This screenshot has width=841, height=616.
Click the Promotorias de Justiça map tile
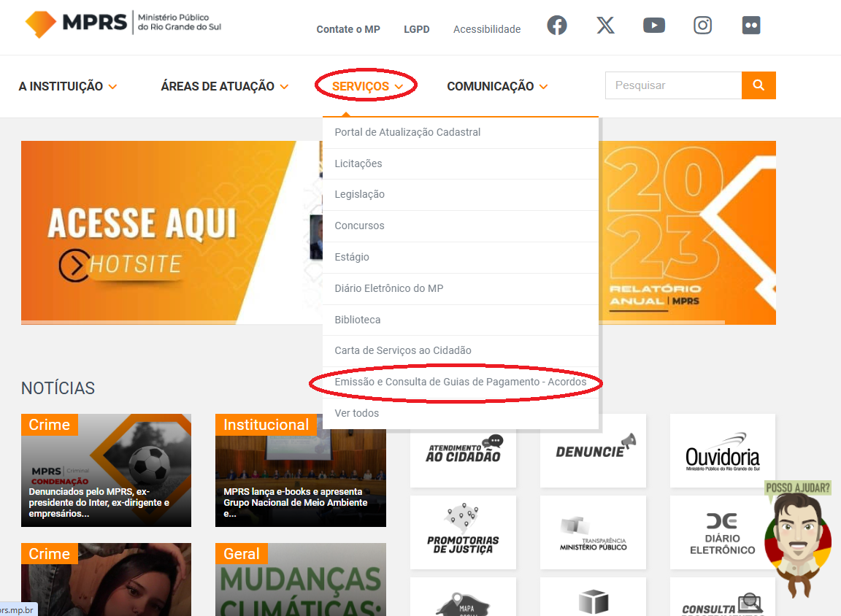point(463,532)
